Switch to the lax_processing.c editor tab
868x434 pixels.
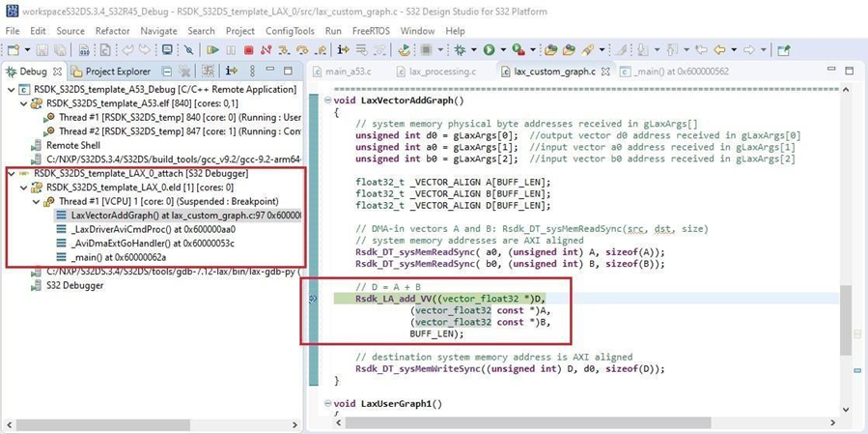(436, 72)
